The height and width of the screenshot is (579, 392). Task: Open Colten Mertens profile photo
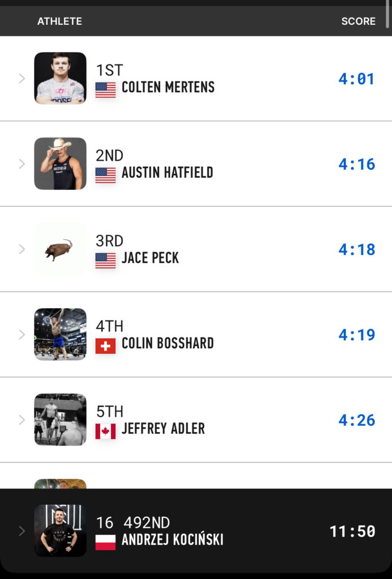[60, 79]
